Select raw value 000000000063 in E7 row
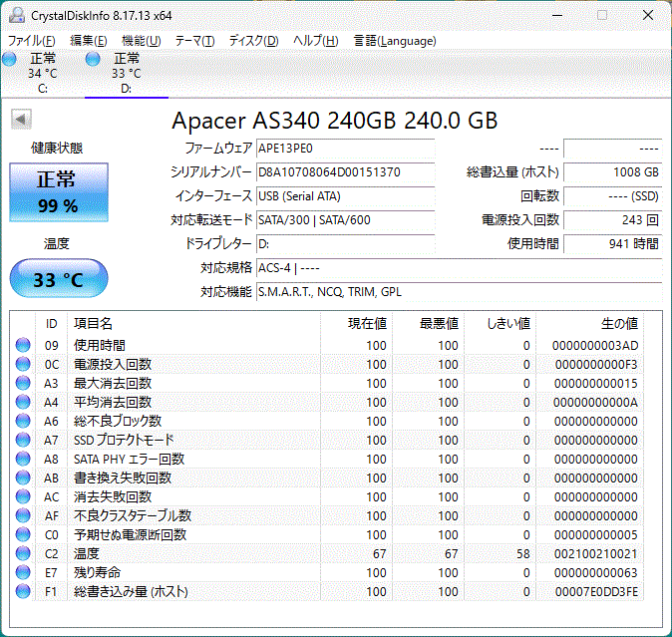The height and width of the screenshot is (637, 672). coord(595,573)
